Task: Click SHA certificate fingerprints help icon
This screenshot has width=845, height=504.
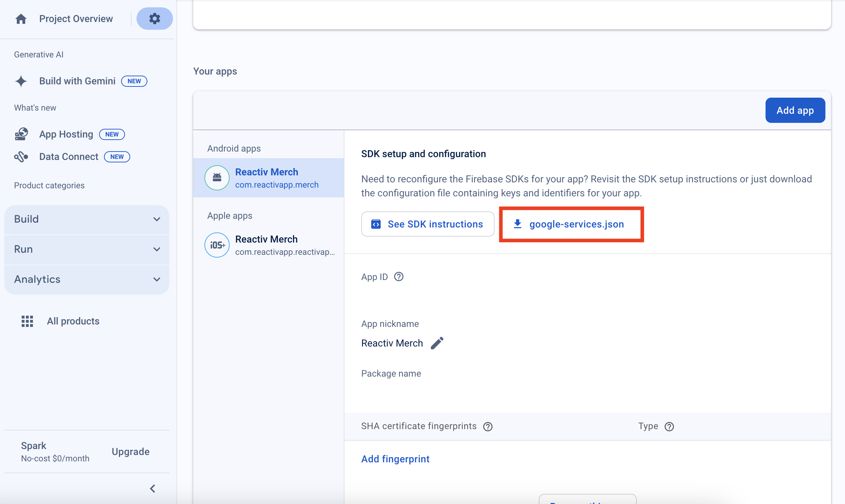Action: (x=488, y=426)
